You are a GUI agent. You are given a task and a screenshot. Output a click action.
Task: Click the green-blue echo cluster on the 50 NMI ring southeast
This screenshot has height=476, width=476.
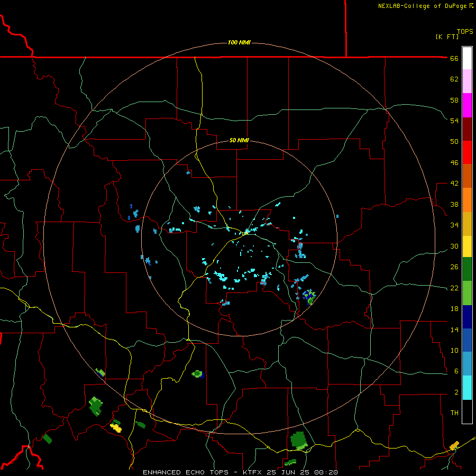(309, 297)
